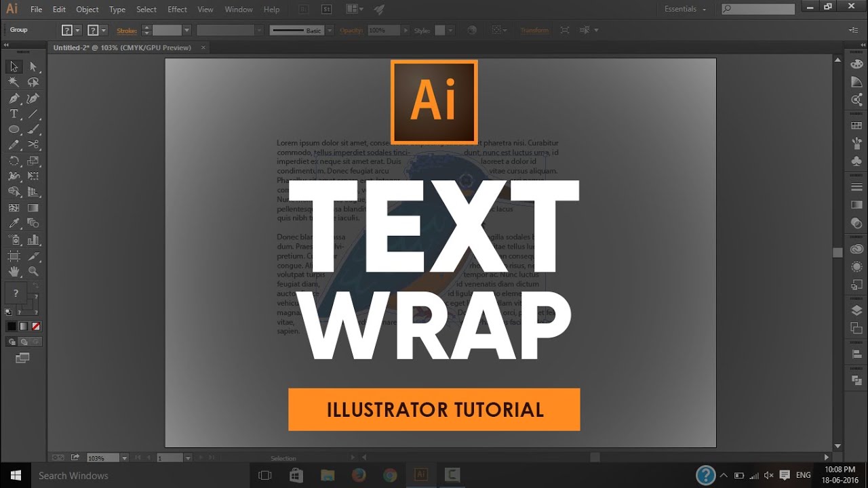
Task: Select the Column Graph tool
Action: [x=33, y=240]
